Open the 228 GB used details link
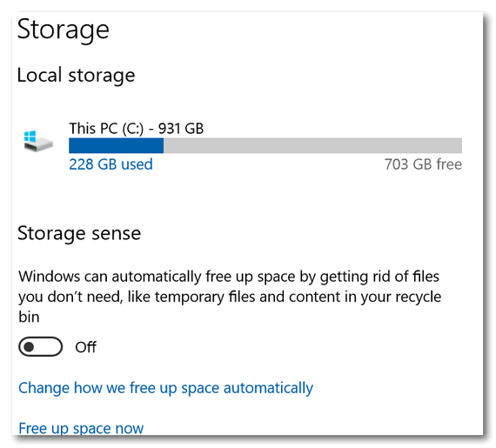The height and width of the screenshot is (448, 496). coord(111,164)
